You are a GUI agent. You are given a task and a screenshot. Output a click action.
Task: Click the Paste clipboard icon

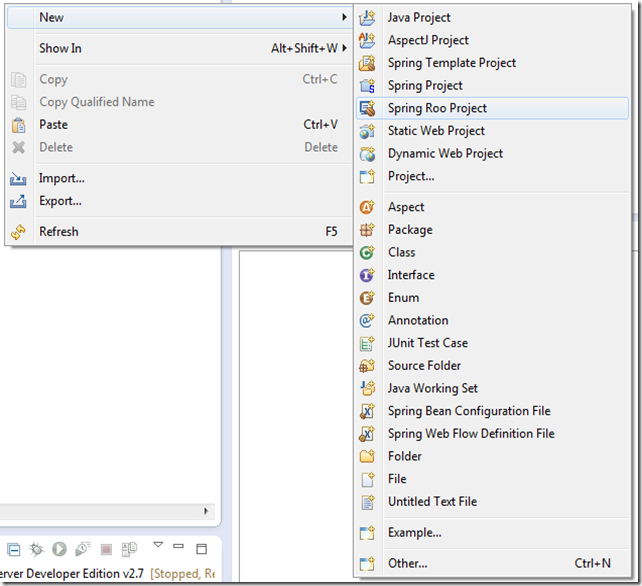point(18,125)
